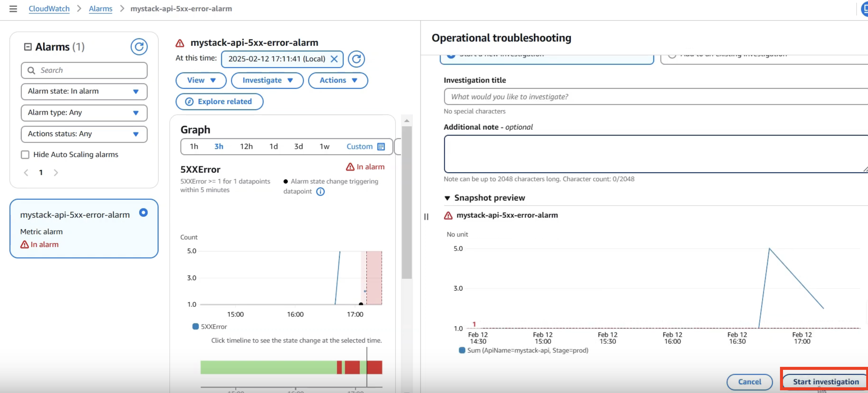Image resolution: width=868 pixels, height=393 pixels.
Task: Open the CloudWatch breadcrumb link
Action: coord(49,9)
